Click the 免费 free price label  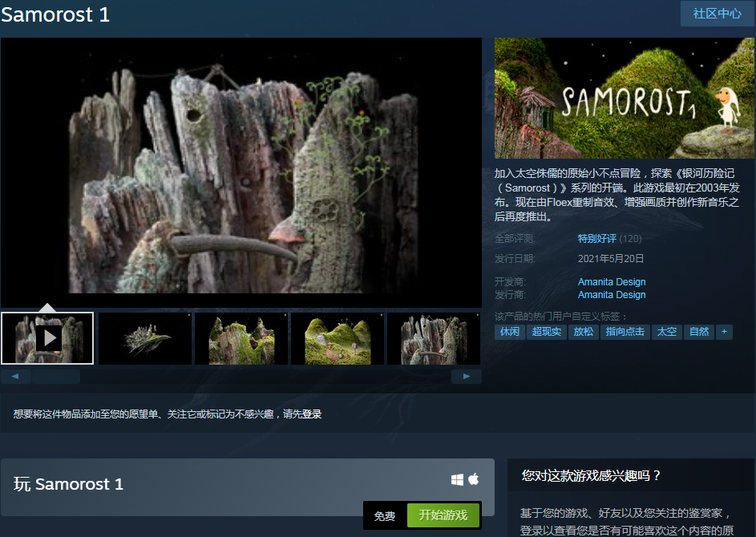pos(385,516)
